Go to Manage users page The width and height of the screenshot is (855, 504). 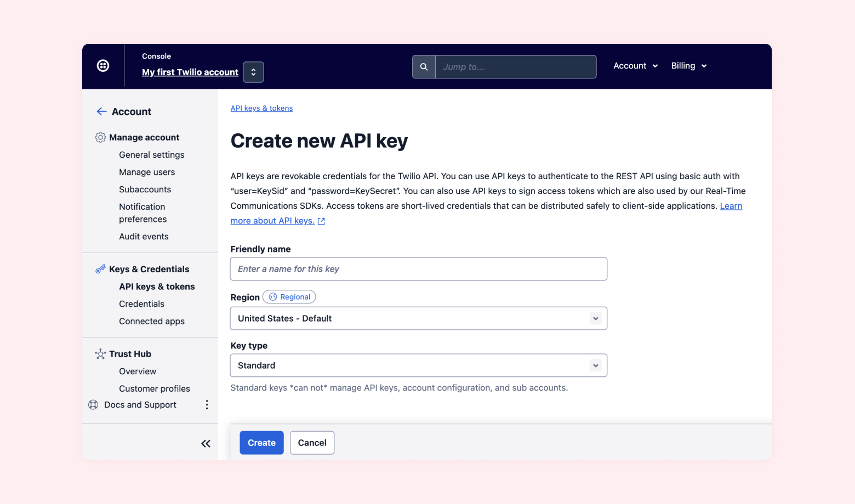point(147,172)
